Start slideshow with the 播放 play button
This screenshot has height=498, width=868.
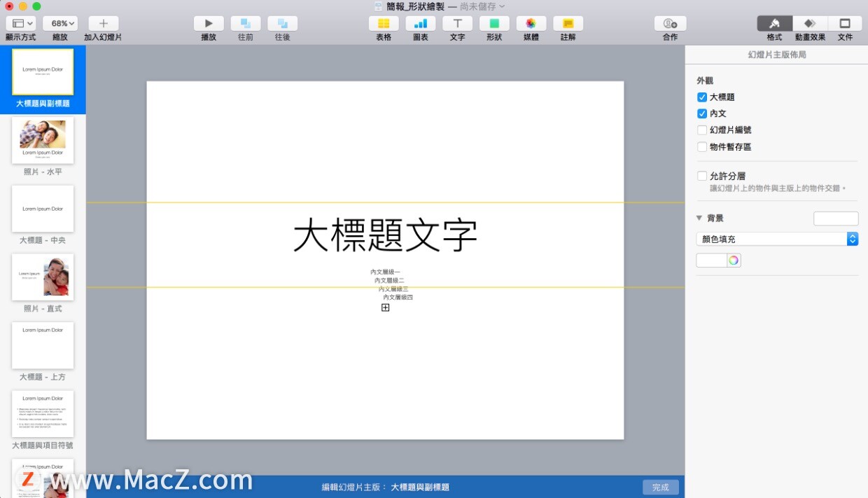(x=209, y=23)
